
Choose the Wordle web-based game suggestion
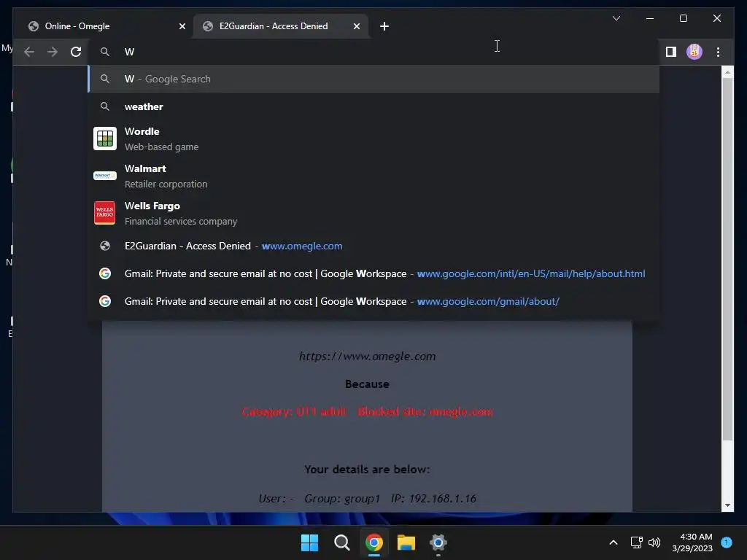pos(373,139)
